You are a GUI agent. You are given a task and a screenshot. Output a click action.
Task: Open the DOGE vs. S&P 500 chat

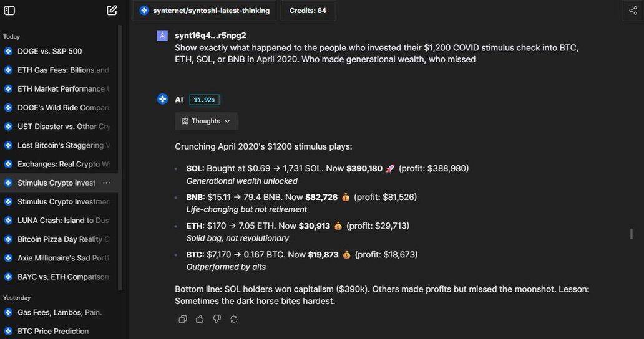point(50,51)
